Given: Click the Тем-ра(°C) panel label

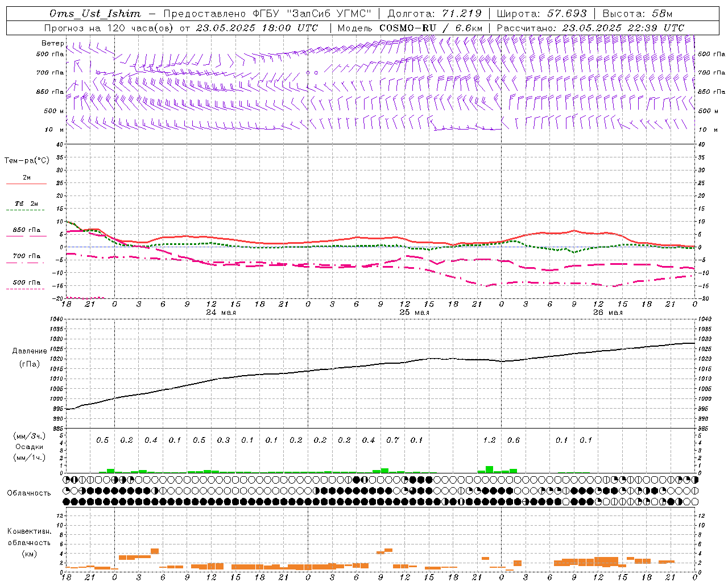Looking at the screenshot, I should click(27, 160).
